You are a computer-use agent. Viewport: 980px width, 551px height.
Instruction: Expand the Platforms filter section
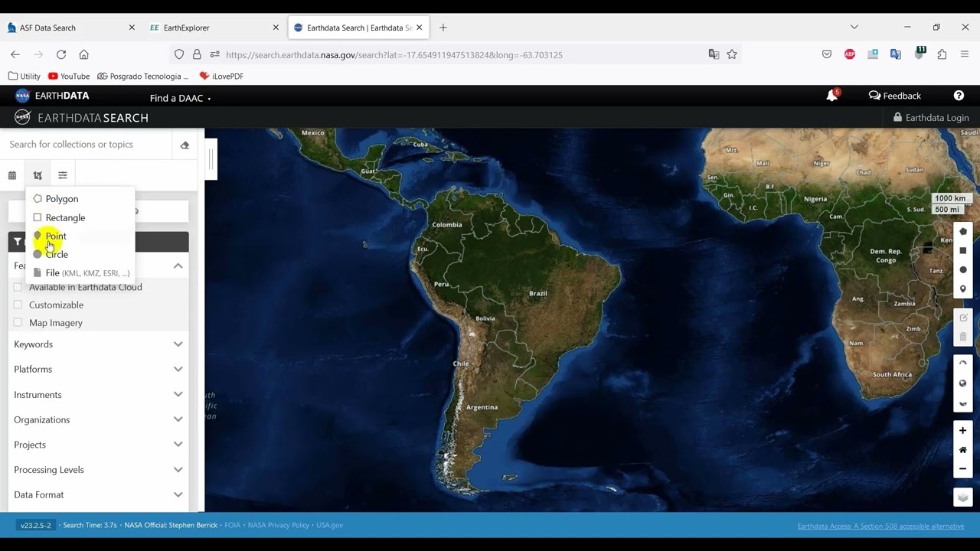[x=98, y=369]
